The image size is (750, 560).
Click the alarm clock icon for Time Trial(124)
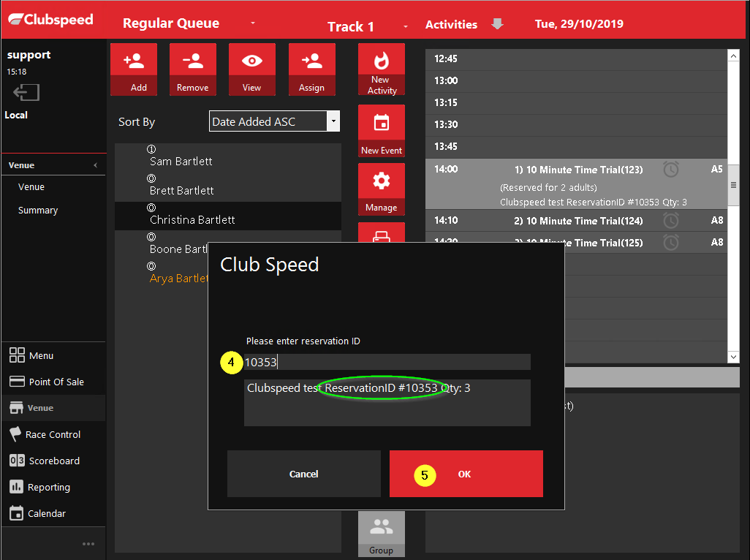point(671,221)
